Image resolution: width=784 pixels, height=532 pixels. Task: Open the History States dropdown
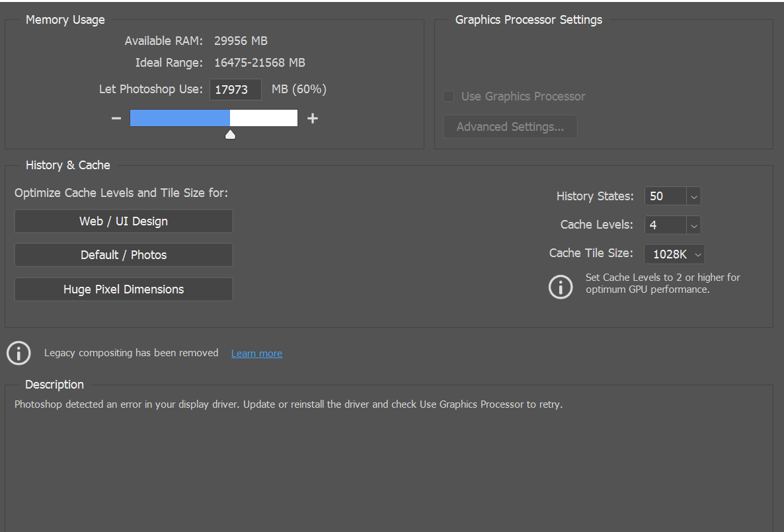693,196
